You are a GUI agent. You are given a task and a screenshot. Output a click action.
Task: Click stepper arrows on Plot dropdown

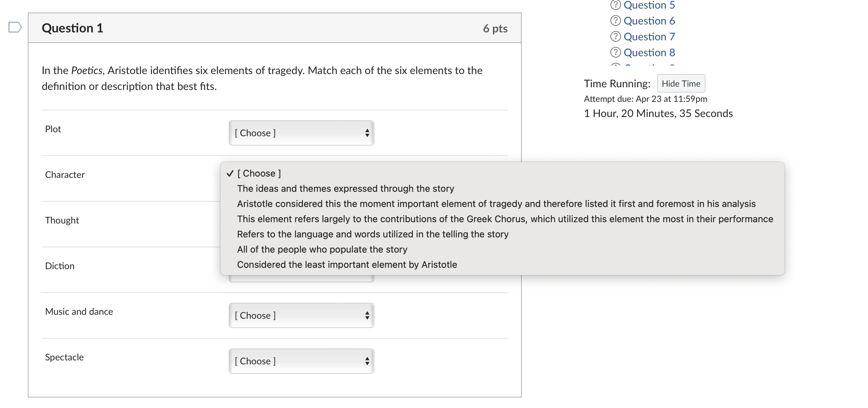tap(367, 133)
